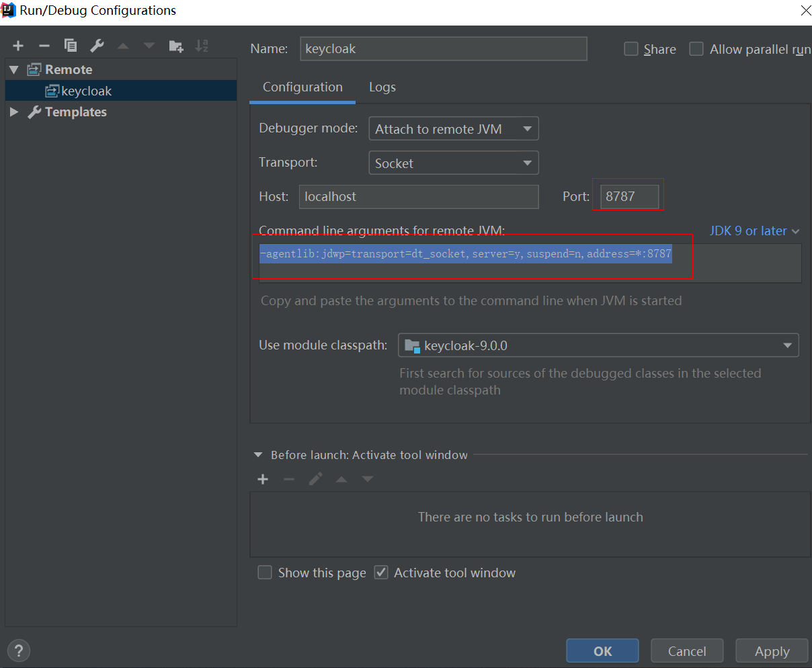Select the Templates tree row label
The width and height of the screenshot is (812, 668).
[x=76, y=112]
